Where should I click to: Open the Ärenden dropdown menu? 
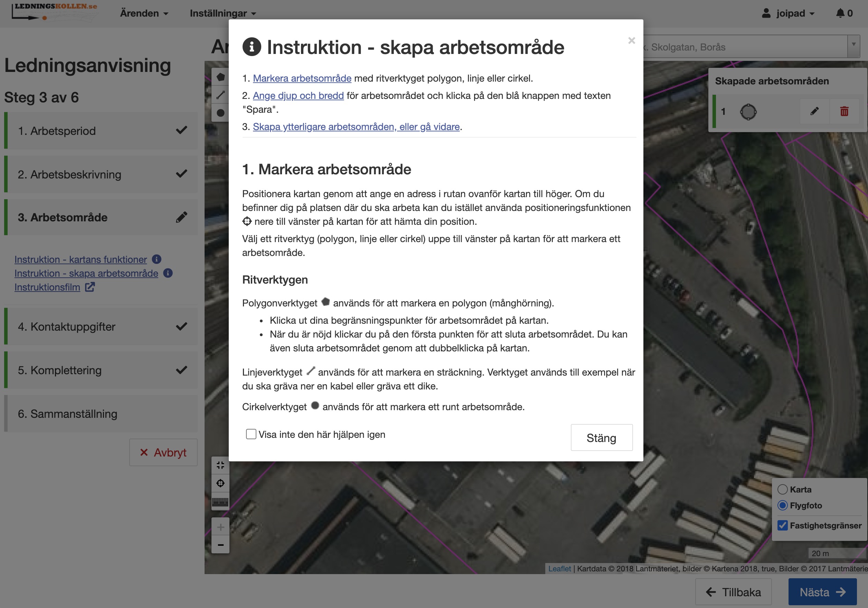pos(144,13)
